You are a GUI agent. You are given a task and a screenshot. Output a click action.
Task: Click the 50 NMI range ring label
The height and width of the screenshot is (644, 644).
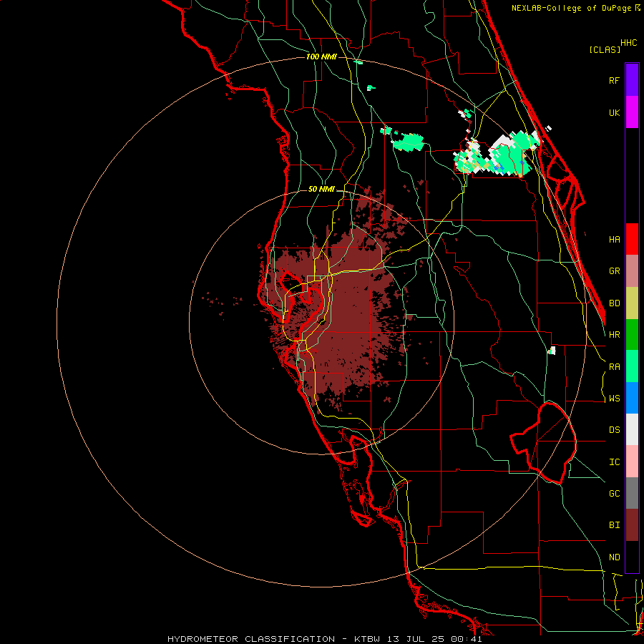pyautogui.click(x=321, y=189)
